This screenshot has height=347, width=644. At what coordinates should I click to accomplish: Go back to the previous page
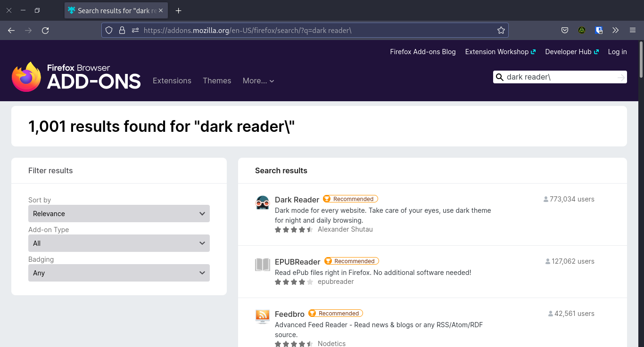tap(11, 31)
